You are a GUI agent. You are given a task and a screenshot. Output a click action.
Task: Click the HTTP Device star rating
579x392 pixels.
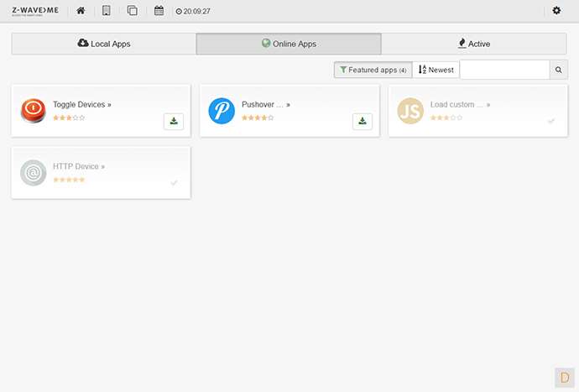coord(69,180)
